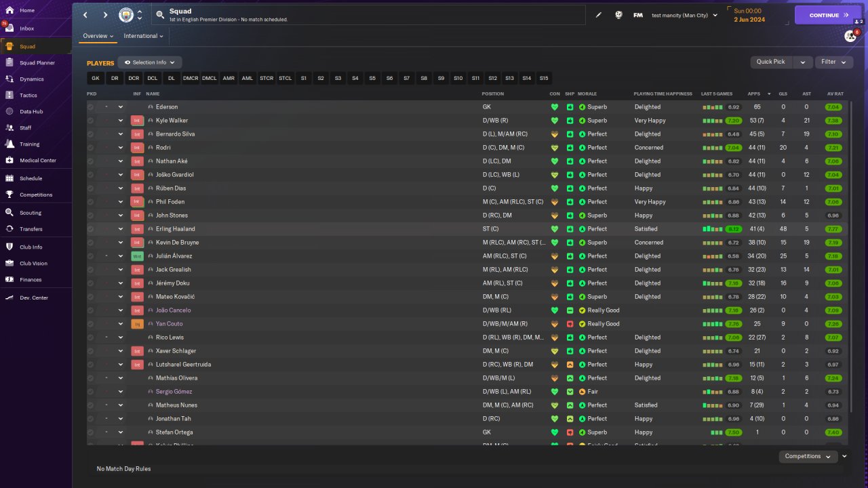Click the pencil edit icon

599,15
